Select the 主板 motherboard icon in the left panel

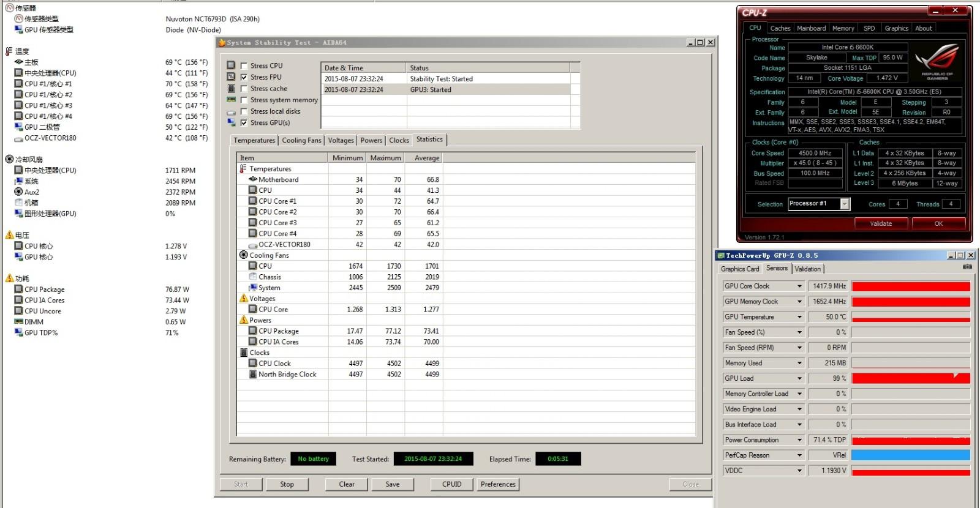tap(18, 62)
